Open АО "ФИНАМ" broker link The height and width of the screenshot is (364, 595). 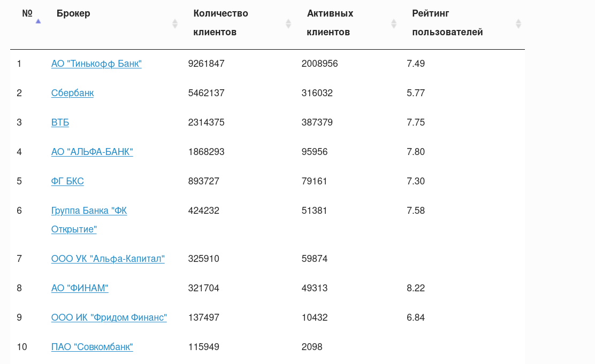pos(80,288)
